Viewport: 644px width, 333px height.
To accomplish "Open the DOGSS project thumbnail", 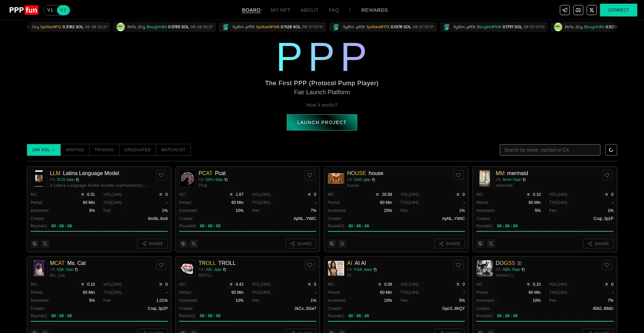I will [485, 268].
